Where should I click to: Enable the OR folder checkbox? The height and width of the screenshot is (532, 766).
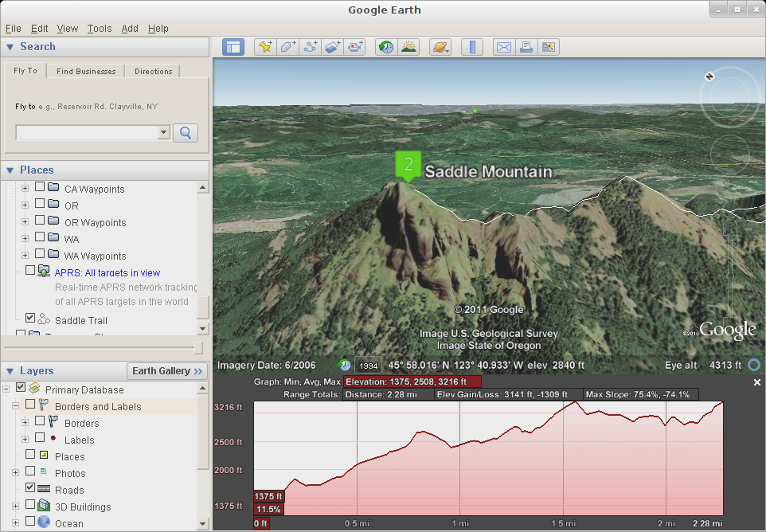click(x=40, y=203)
